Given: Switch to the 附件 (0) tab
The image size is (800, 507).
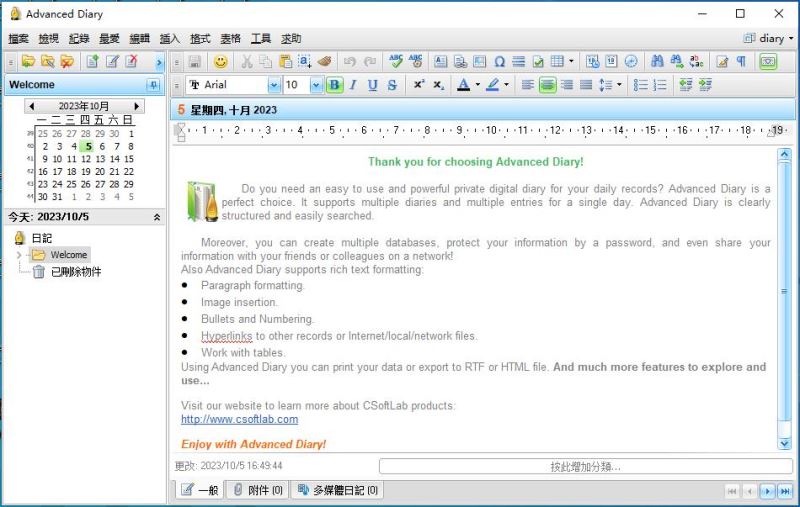Looking at the screenshot, I should click(x=258, y=490).
